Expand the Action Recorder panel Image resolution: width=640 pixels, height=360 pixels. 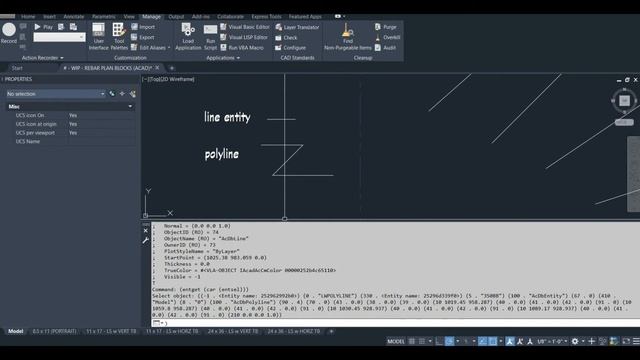coord(42,58)
